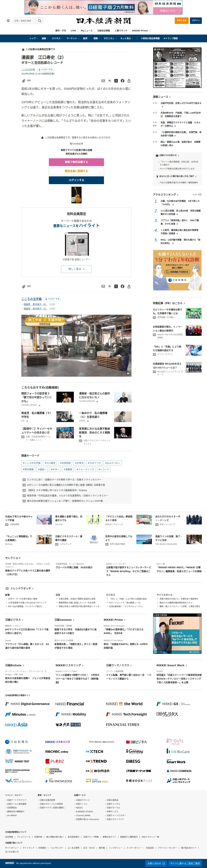Image resolution: width=207 pixels, height=868 pixels.
Task: Click the pink 春割で無料体験する button
Action: (76, 162)
